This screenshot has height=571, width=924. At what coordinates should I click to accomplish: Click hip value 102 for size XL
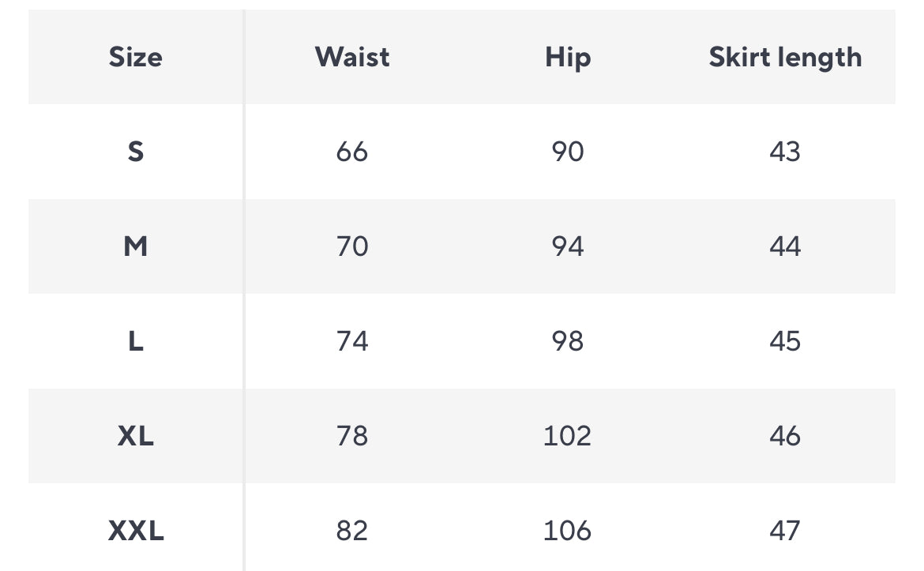pyautogui.click(x=568, y=436)
